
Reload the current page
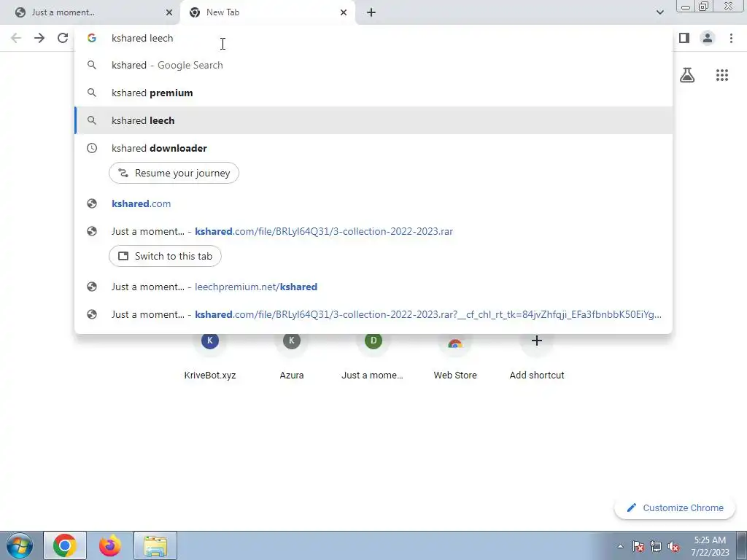[63, 38]
